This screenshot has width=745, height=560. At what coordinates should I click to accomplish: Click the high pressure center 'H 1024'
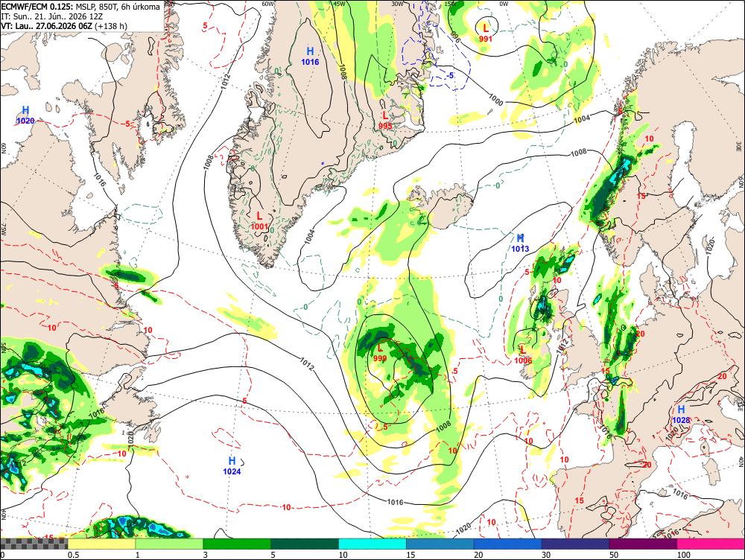click(232, 465)
